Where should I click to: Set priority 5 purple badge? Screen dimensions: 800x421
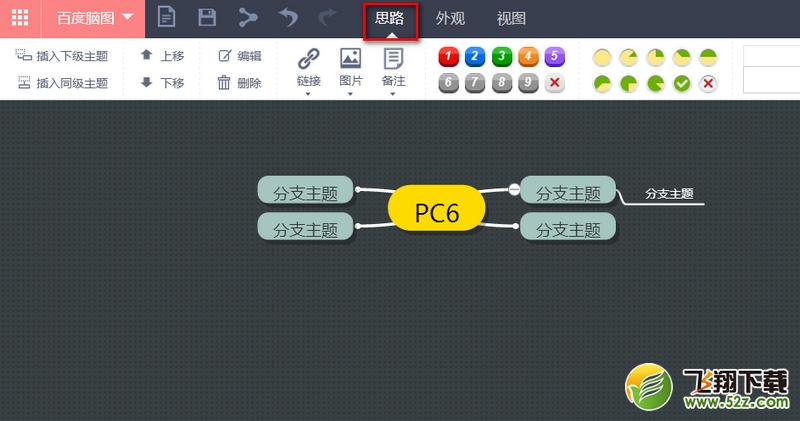tap(555, 57)
